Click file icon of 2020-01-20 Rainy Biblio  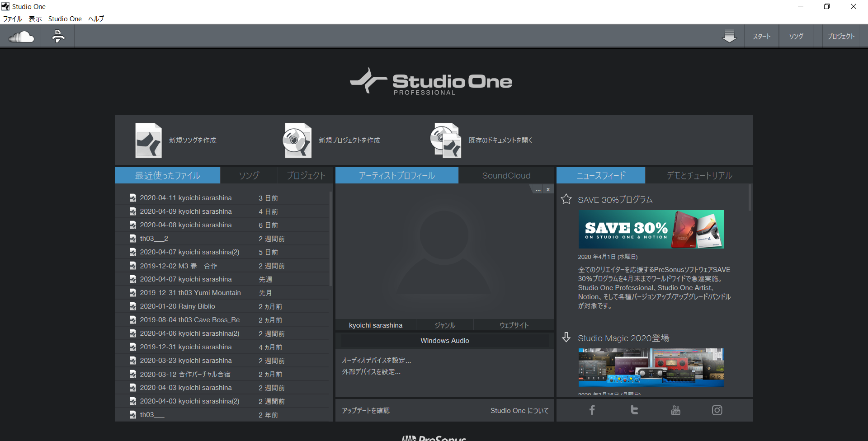(133, 306)
